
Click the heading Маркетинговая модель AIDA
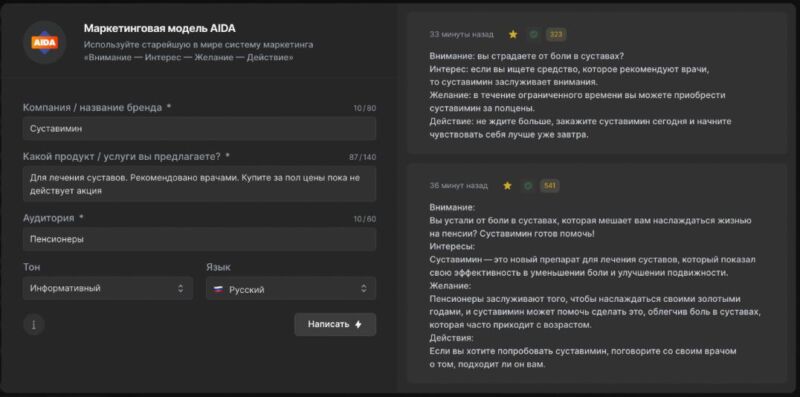[160, 29]
